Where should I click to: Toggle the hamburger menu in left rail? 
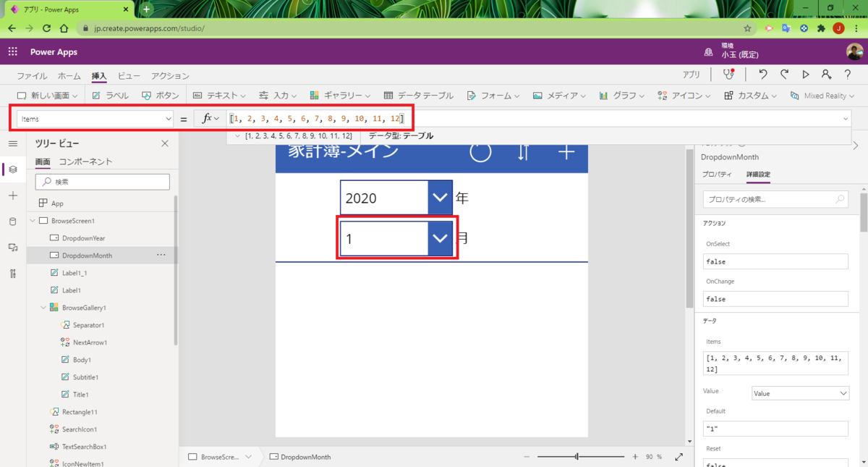12,144
